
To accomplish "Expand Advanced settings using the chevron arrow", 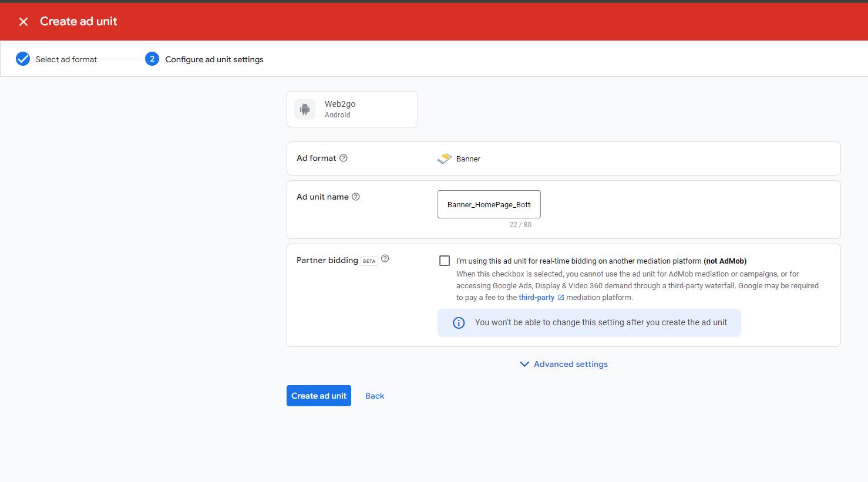I will click(524, 364).
